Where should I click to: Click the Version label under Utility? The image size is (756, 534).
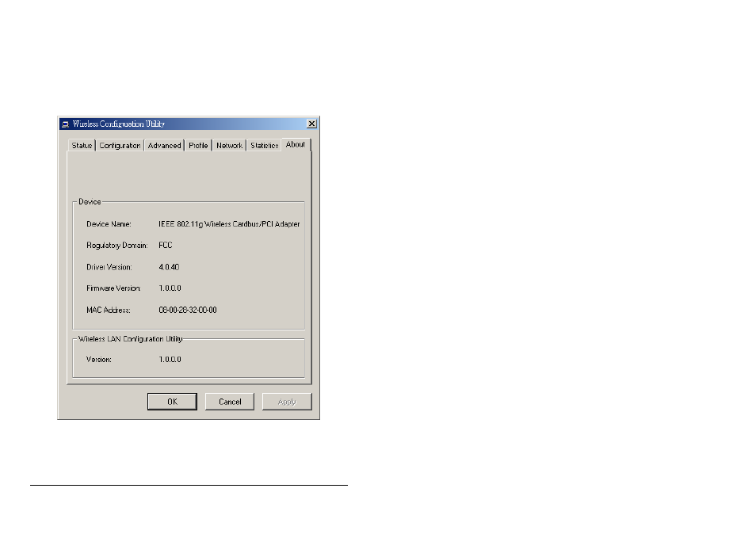[98, 359]
